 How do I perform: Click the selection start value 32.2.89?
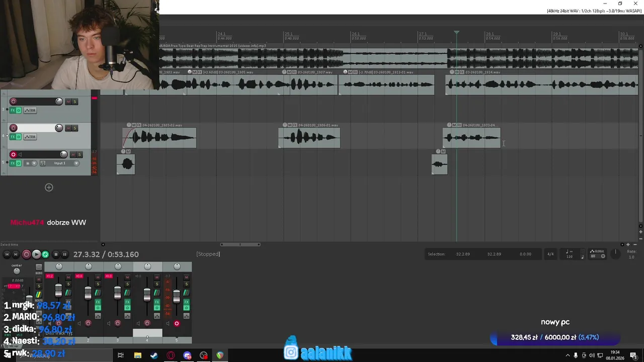click(463, 254)
